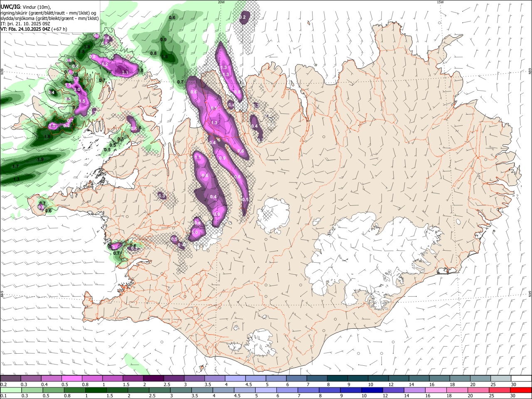Click the "20W" longitude label
This screenshot has height=399, width=532.
221,2
